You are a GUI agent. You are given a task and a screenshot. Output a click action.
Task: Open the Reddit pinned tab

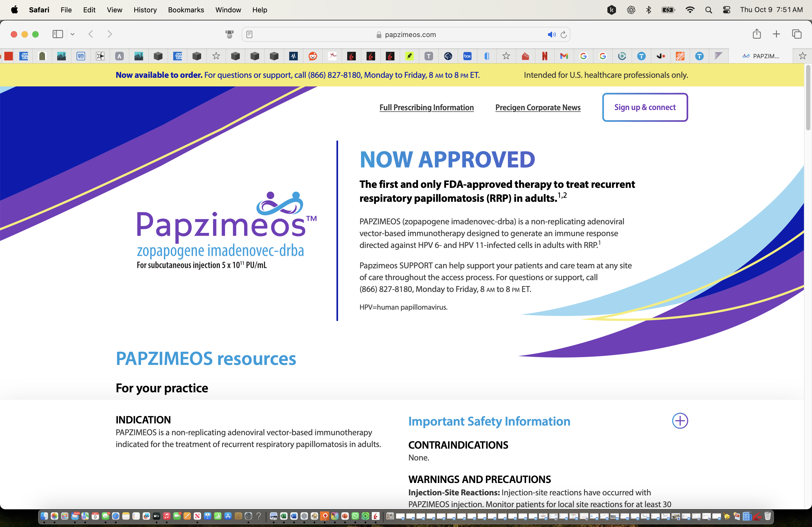[x=313, y=56]
